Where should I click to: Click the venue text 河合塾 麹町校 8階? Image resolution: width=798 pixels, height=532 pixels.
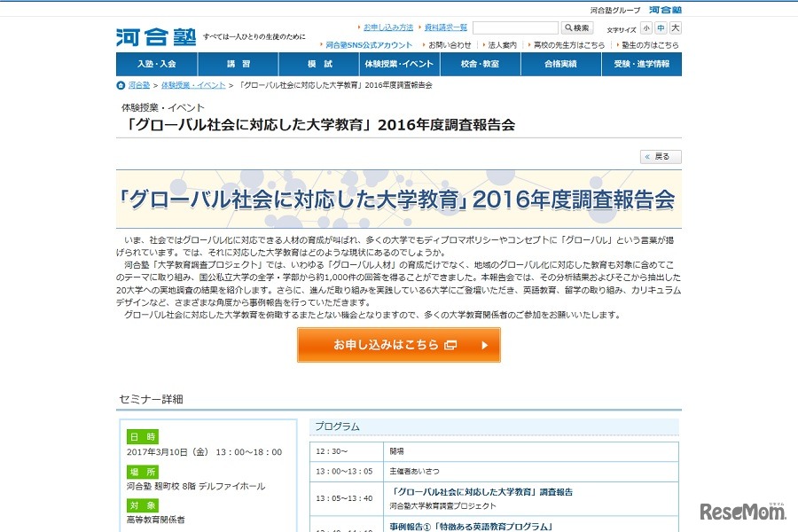point(161,486)
